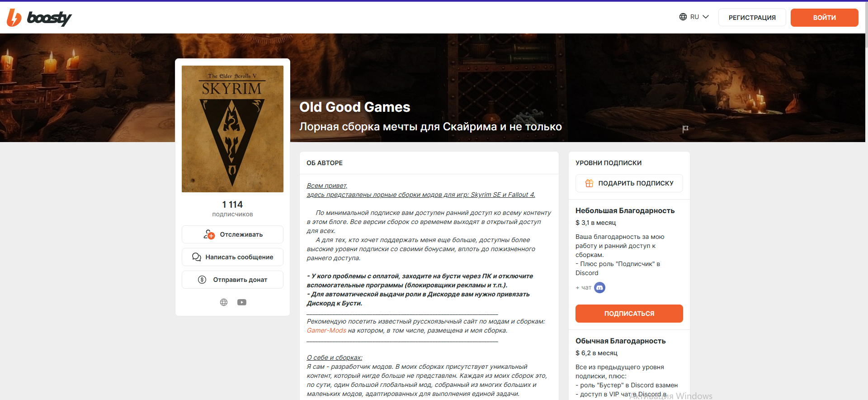Viewport: 868px width, 400px height.
Task: Click the УРОВНИ ПОДПИСКИ heading
Action: coord(609,163)
